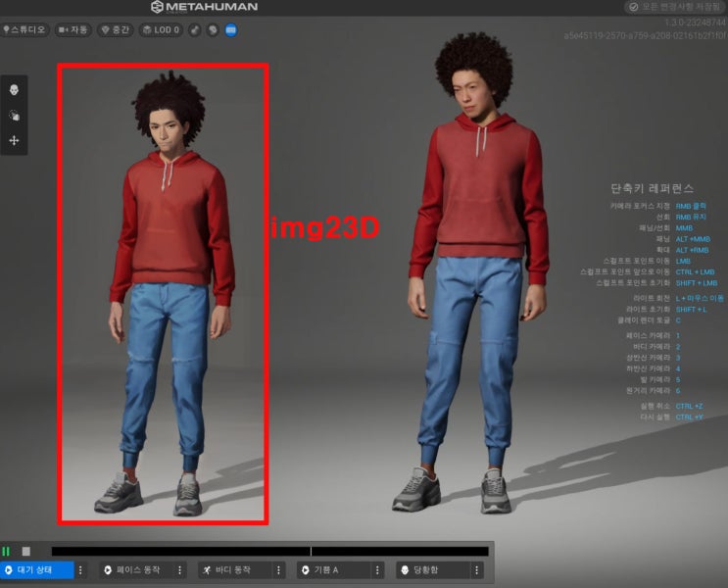Open options menu beside 대기 상태
The height and width of the screenshot is (588, 728).
click(x=80, y=570)
